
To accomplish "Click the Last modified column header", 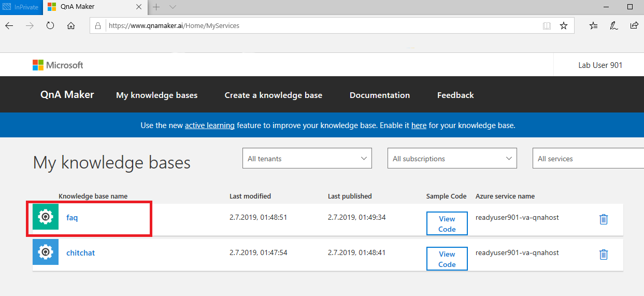I will (x=250, y=196).
